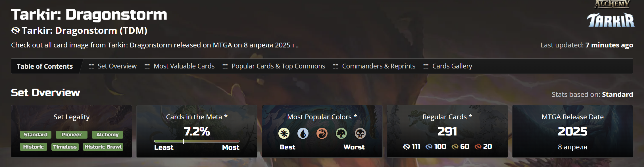Select the Pioneer legality tag
This screenshot has width=644, height=167.
71,135
